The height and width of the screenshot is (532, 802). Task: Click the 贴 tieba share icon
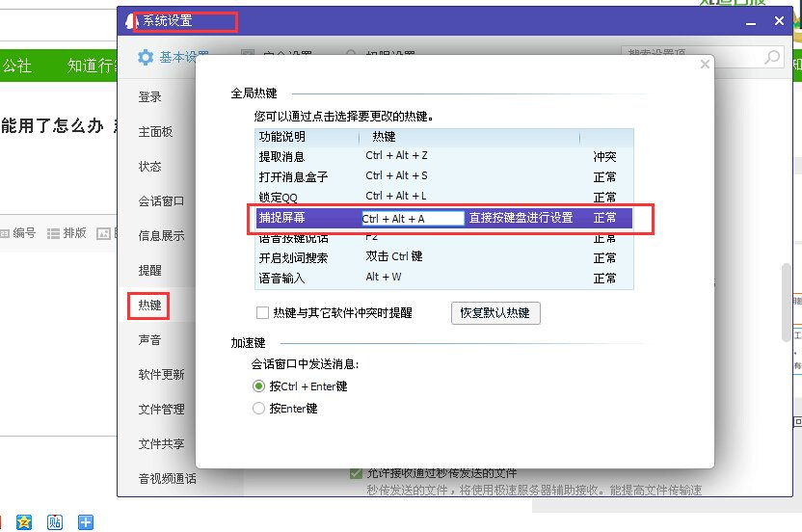coord(55,522)
